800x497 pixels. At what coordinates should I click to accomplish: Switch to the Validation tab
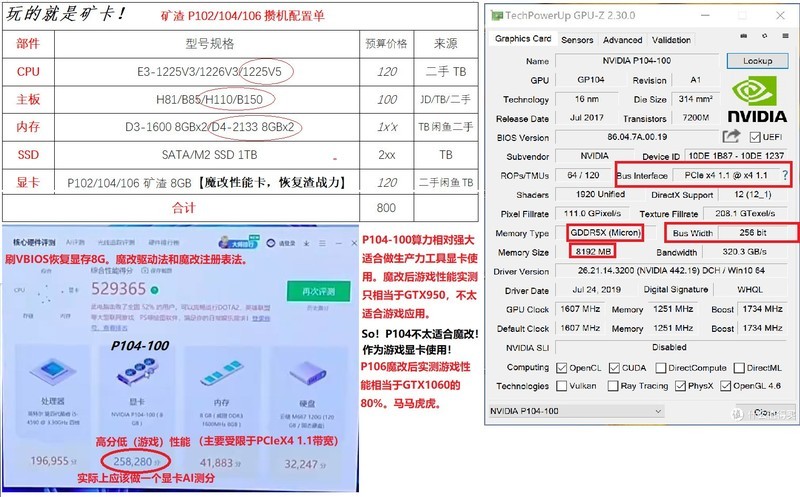tap(671, 40)
